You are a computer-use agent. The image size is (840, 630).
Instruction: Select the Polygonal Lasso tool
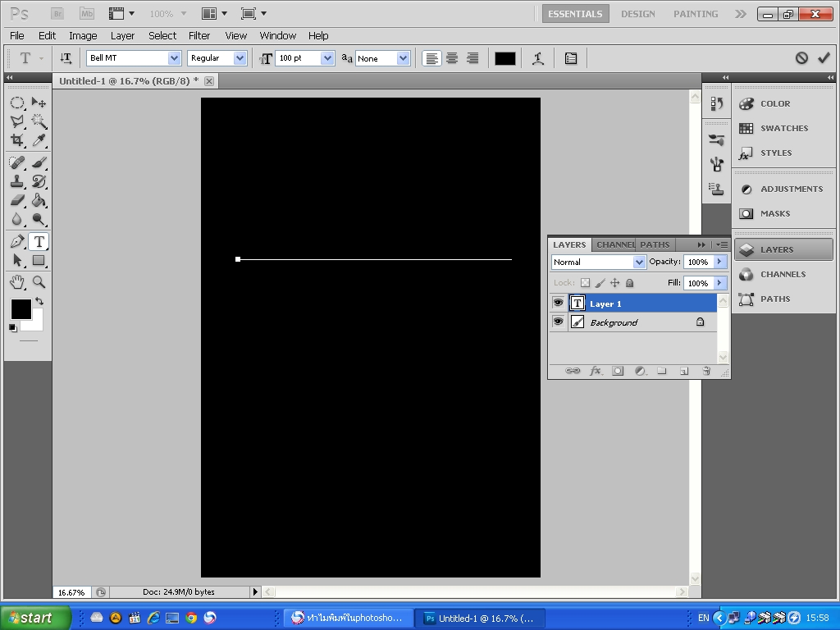pos(17,121)
